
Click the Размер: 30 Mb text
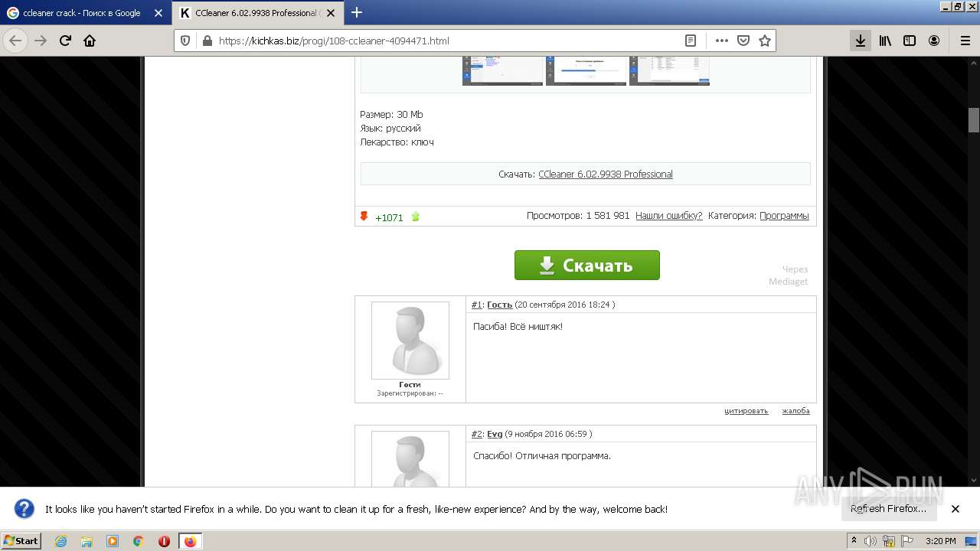click(391, 114)
